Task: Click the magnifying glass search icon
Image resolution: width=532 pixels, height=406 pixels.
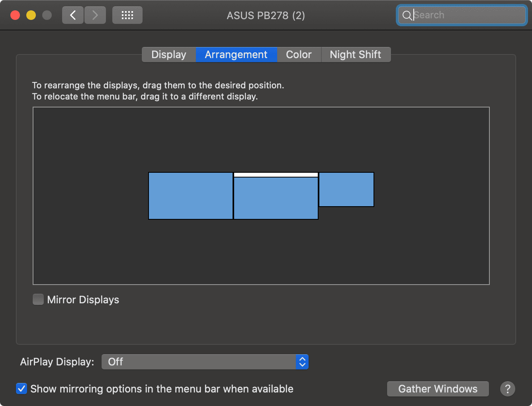Action: click(407, 16)
